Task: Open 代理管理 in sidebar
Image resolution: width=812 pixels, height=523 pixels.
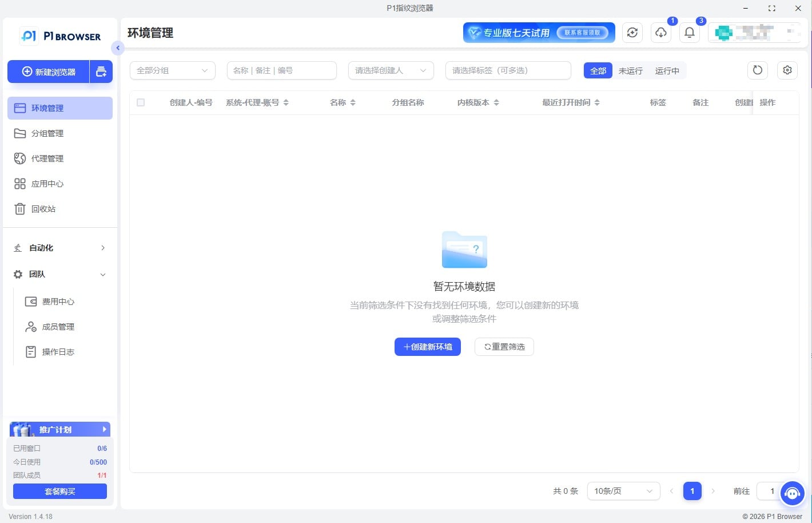Action: click(x=60, y=159)
